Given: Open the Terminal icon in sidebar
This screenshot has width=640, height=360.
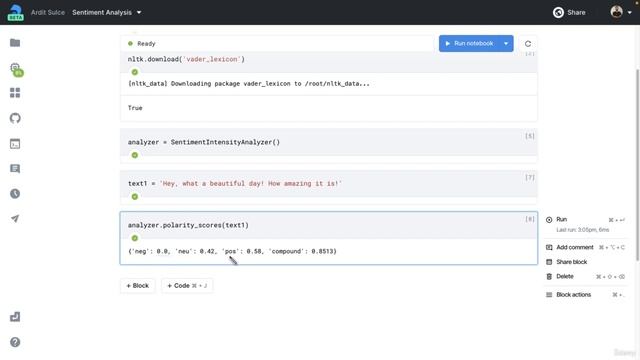Looking at the screenshot, I should [15, 144].
